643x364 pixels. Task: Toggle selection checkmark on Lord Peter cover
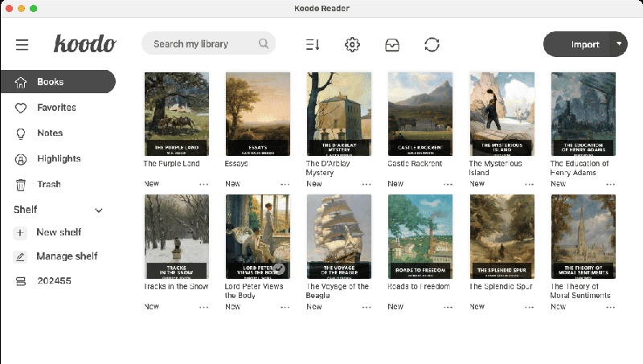point(279,268)
